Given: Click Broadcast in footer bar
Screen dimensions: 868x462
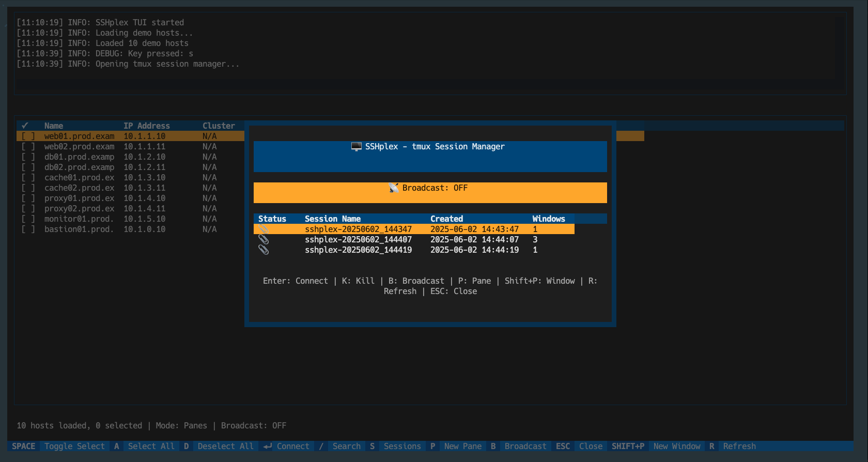Looking at the screenshot, I should pos(525,446).
